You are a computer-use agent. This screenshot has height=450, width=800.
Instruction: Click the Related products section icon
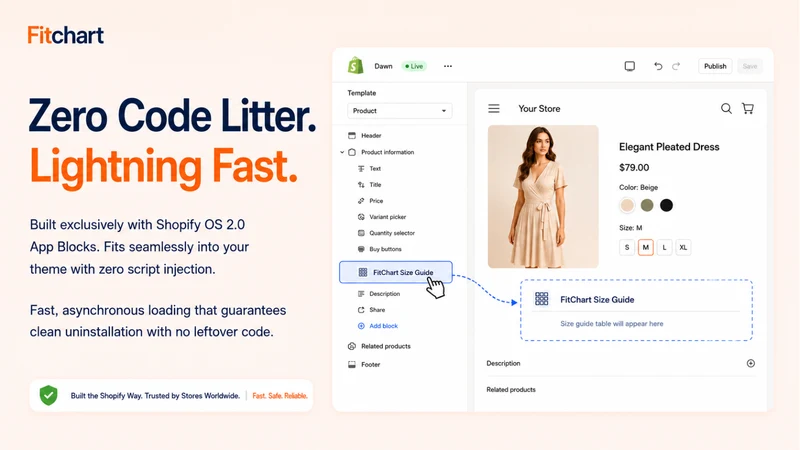[352, 346]
